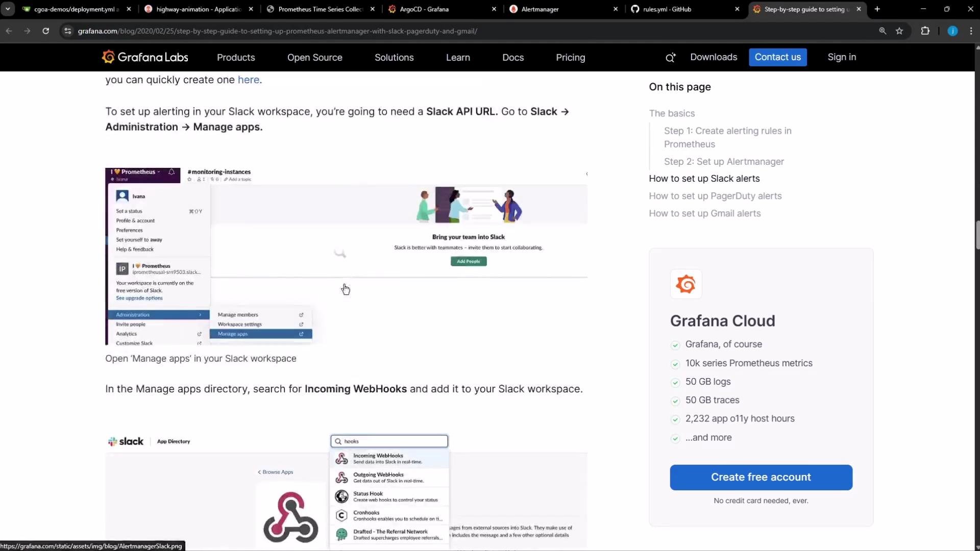This screenshot has height=551, width=980.
Task: Open the tab search dropdown arrow
Action: [x=8, y=9]
